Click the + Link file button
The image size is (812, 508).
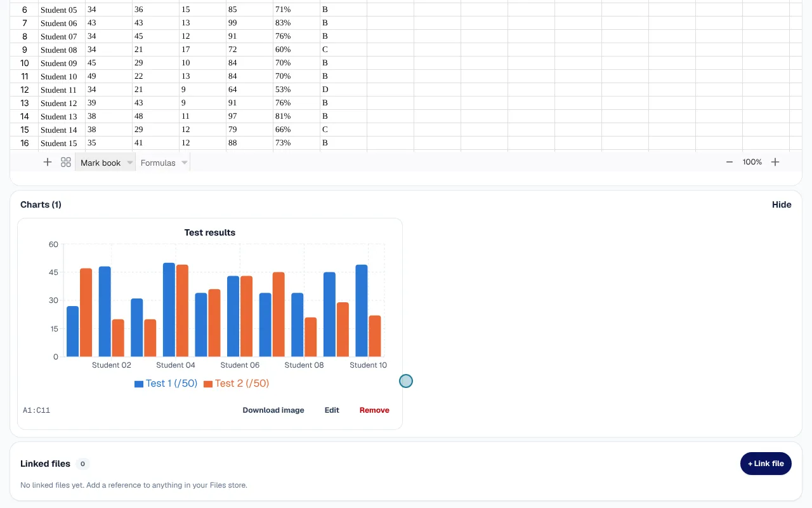(766, 464)
